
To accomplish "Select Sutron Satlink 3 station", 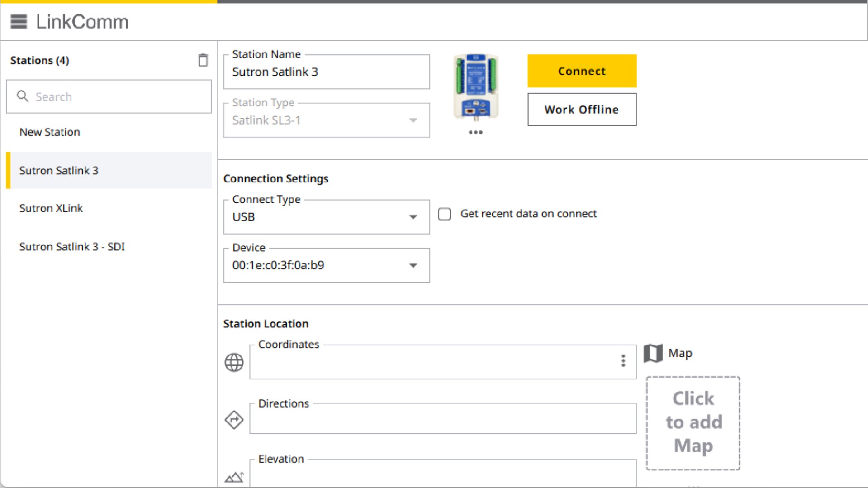I will (x=109, y=171).
